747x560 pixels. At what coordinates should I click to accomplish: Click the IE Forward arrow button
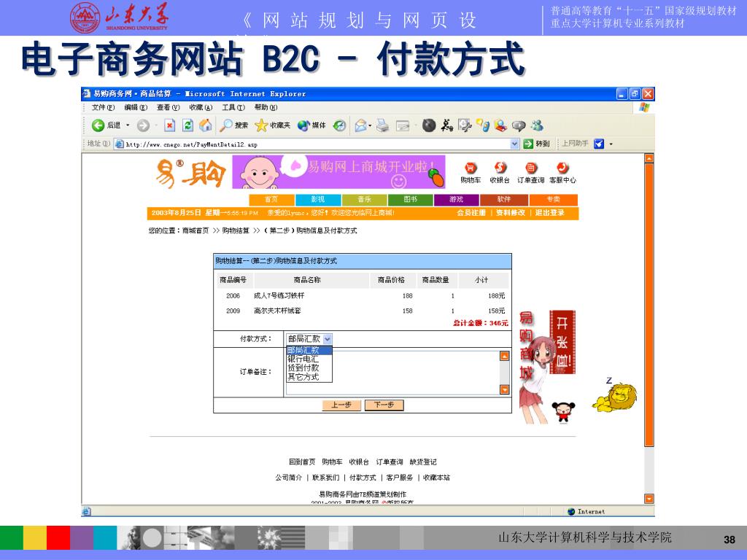[143, 125]
